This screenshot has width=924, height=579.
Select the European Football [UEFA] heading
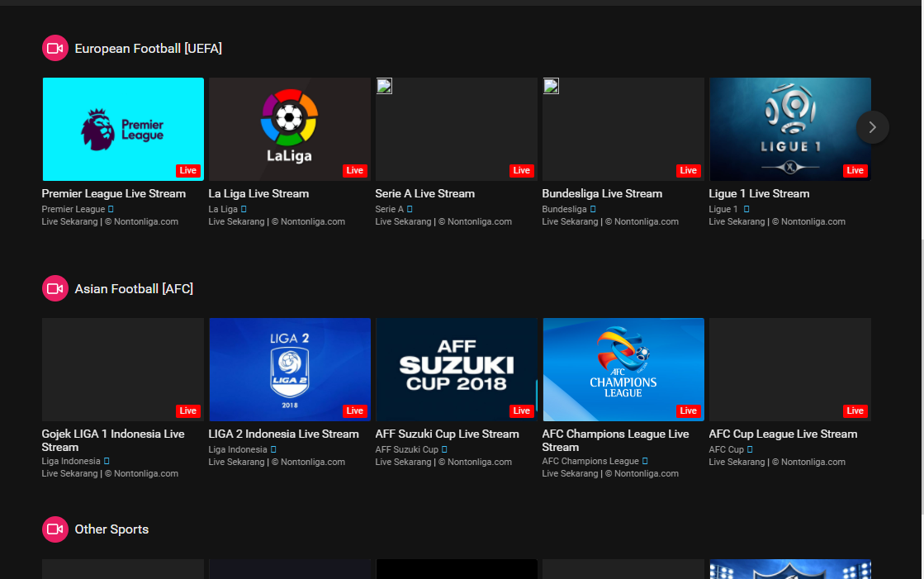coord(149,49)
